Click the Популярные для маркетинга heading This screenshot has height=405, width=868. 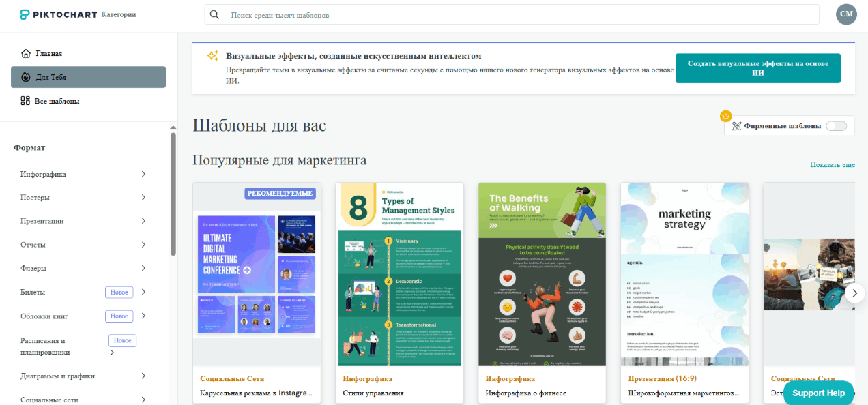pyautogui.click(x=280, y=160)
